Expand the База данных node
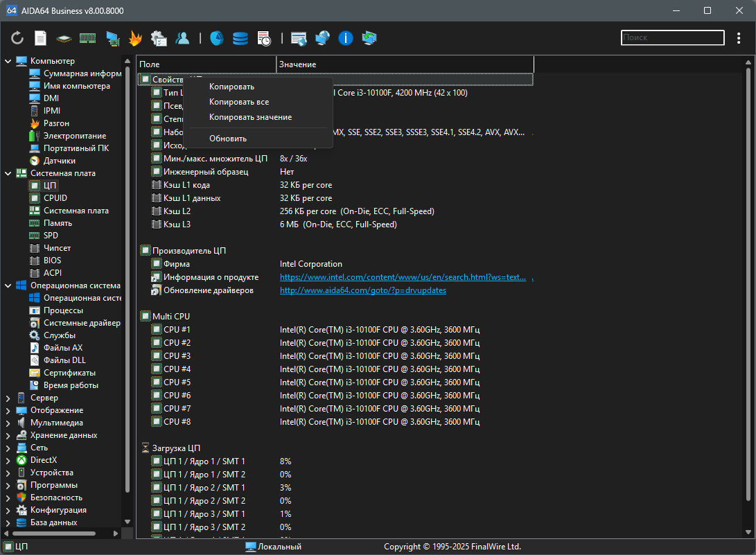This screenshot has width=756, height=555. point(8,522)
